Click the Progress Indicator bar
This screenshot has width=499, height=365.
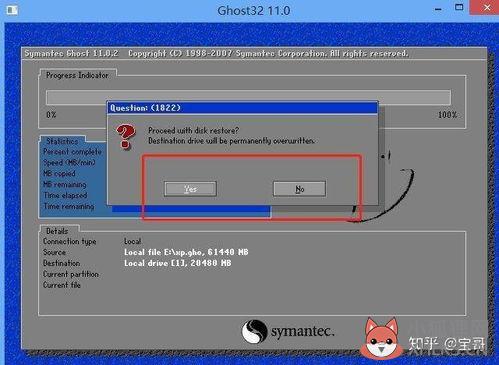(248, 97)
